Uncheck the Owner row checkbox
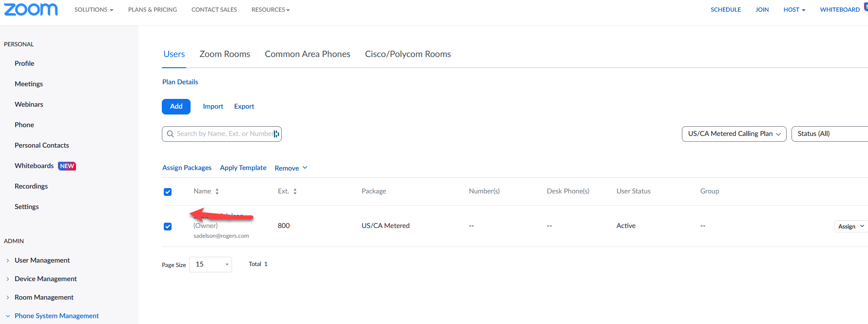The image size is (868, 324). click(x=168, y=227)
